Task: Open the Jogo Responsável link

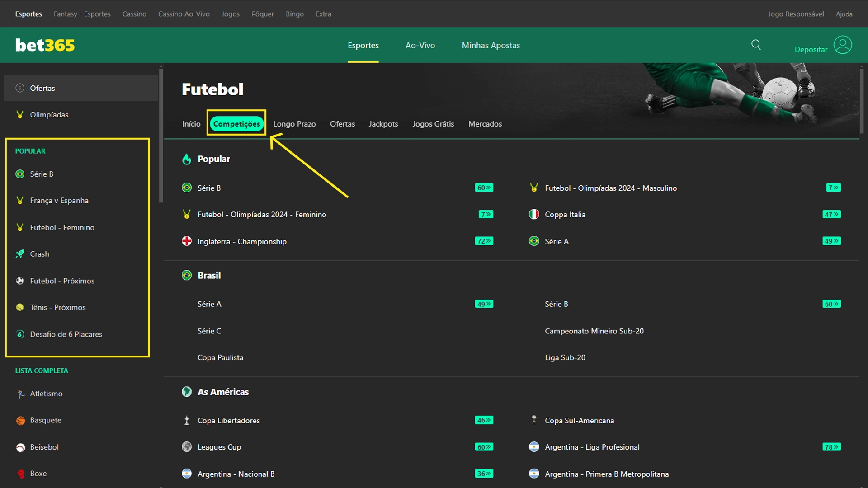Action: 796,14
